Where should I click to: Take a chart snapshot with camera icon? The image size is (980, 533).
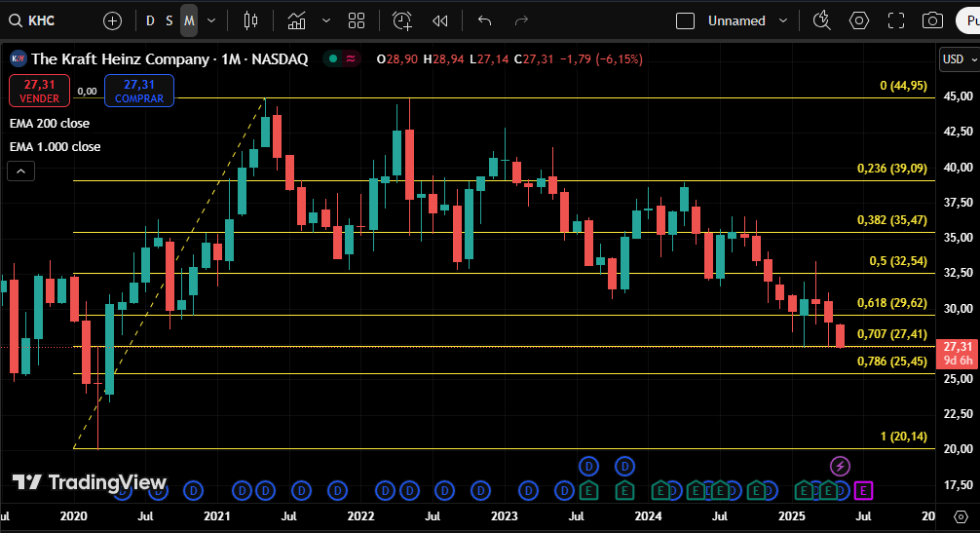point(932,20)
